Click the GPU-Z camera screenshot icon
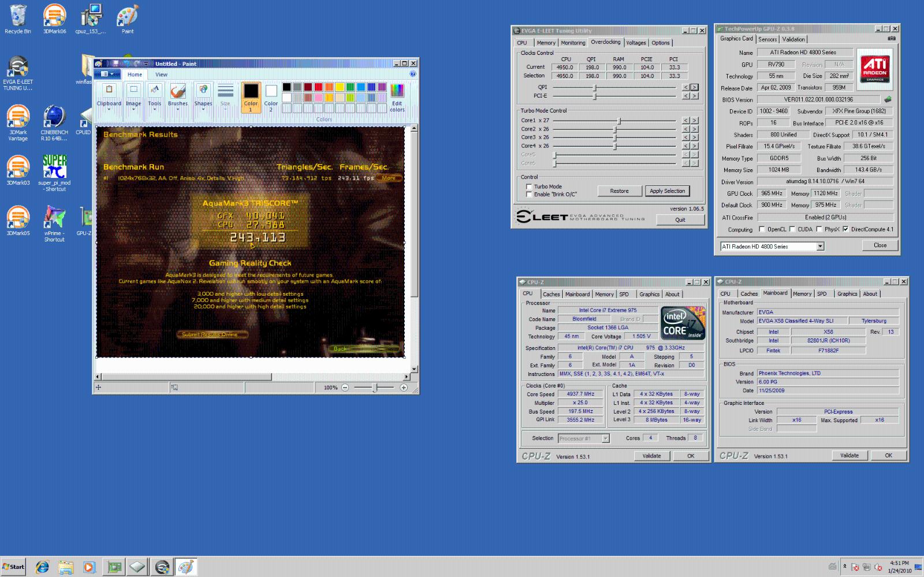Viewport: 924px width, 577px height. click(892, 39)
